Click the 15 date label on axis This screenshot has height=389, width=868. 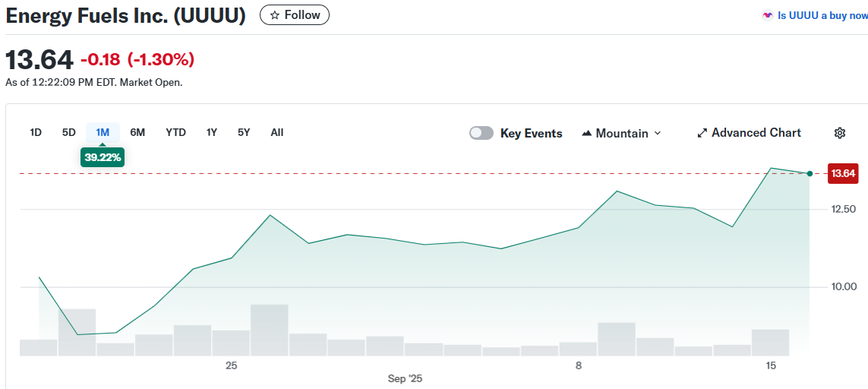click(770, 365)
